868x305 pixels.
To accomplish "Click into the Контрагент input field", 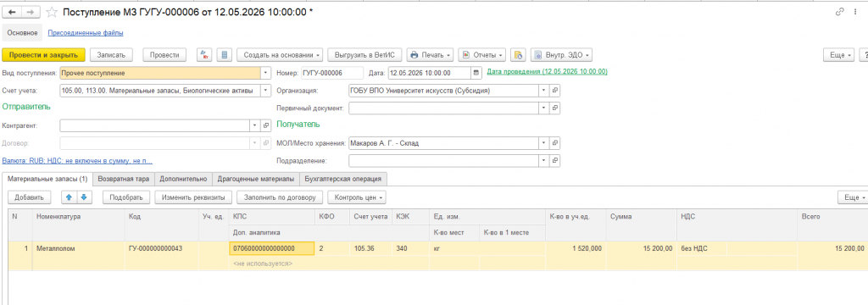I will 155,125.
